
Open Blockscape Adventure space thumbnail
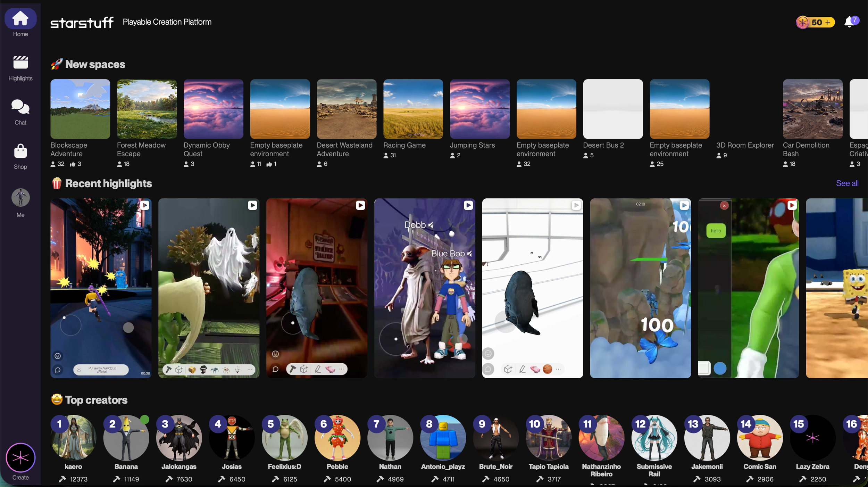pyautogui.click(x=80, y=109)
